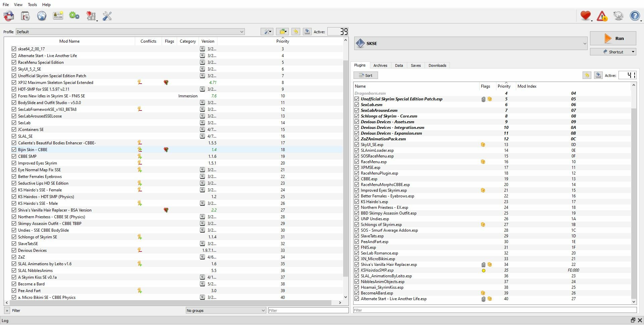Uncheck the skse64_2_00_17 mod

point(14,49)
